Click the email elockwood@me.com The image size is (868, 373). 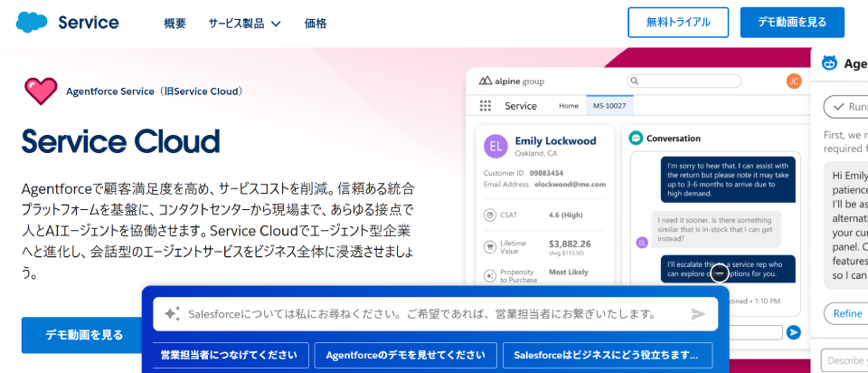571,184
